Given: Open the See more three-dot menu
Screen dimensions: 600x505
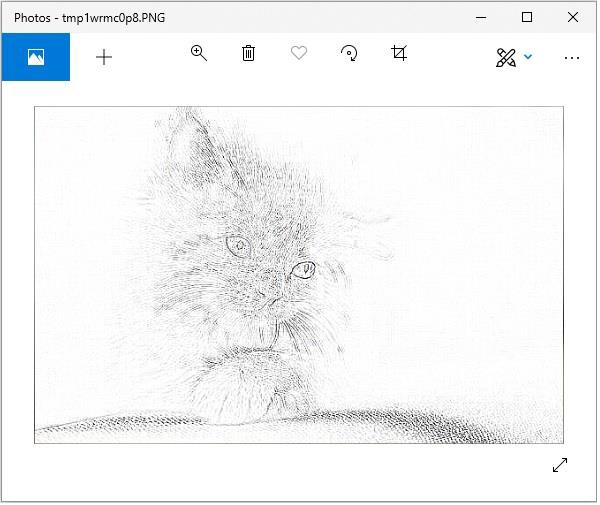Looking at the screenshot, I should tap(572, 58).
